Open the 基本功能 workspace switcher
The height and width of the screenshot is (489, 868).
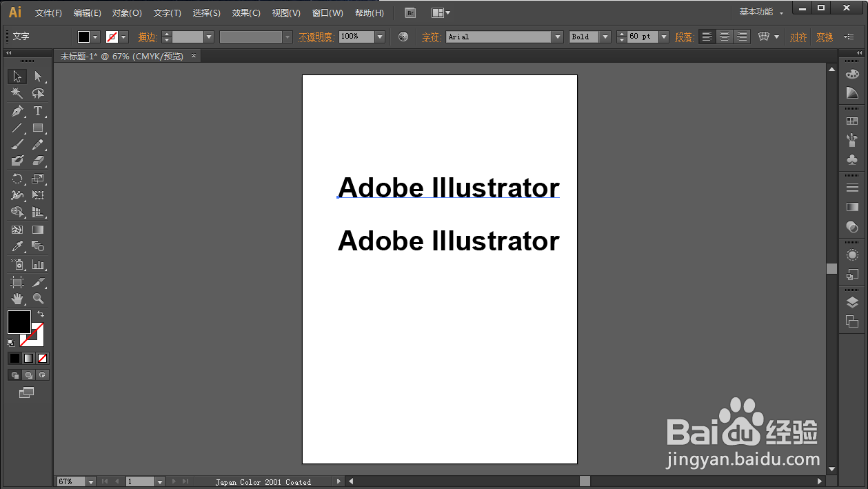[760, 12]
